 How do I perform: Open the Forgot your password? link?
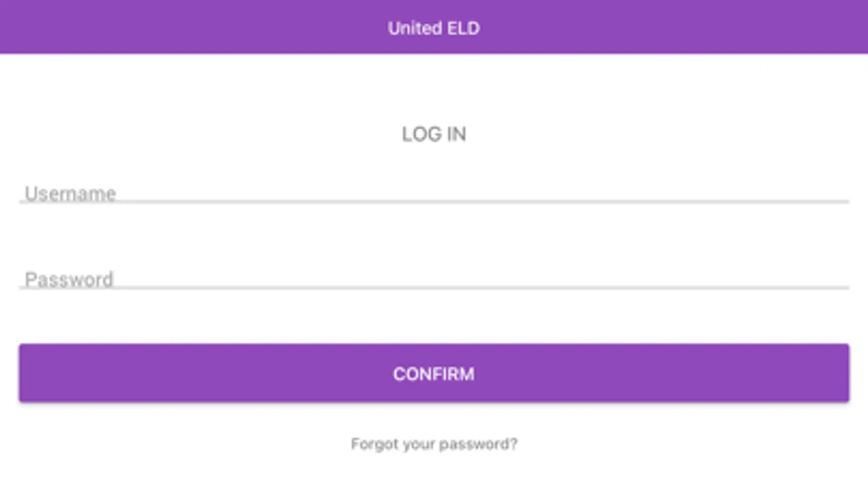pyautogui.click(x=434, y=444)
